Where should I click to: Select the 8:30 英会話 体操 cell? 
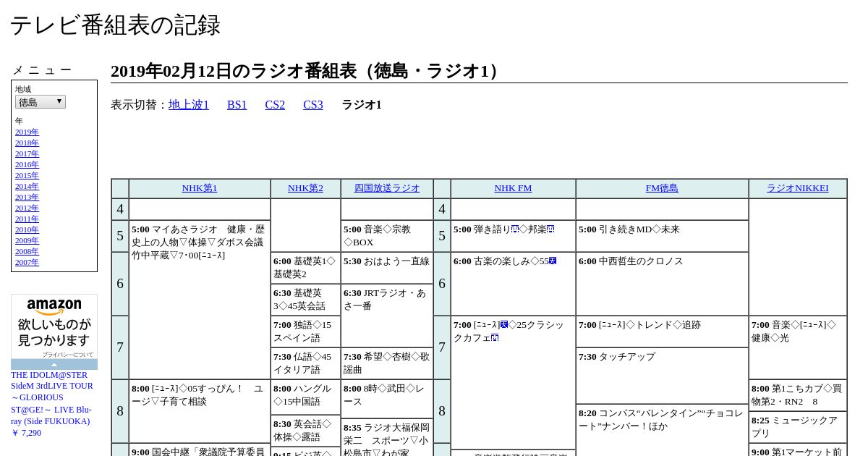click(x=305, y=431)
